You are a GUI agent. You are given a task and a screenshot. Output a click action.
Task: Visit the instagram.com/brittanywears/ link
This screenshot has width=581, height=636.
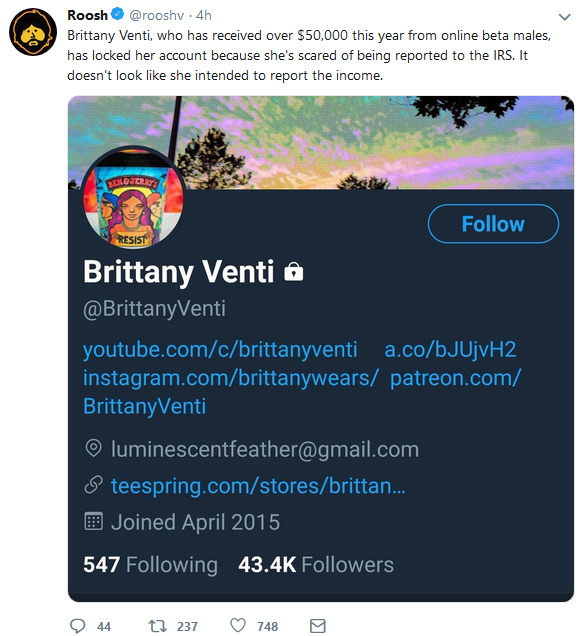coord(231,378)
